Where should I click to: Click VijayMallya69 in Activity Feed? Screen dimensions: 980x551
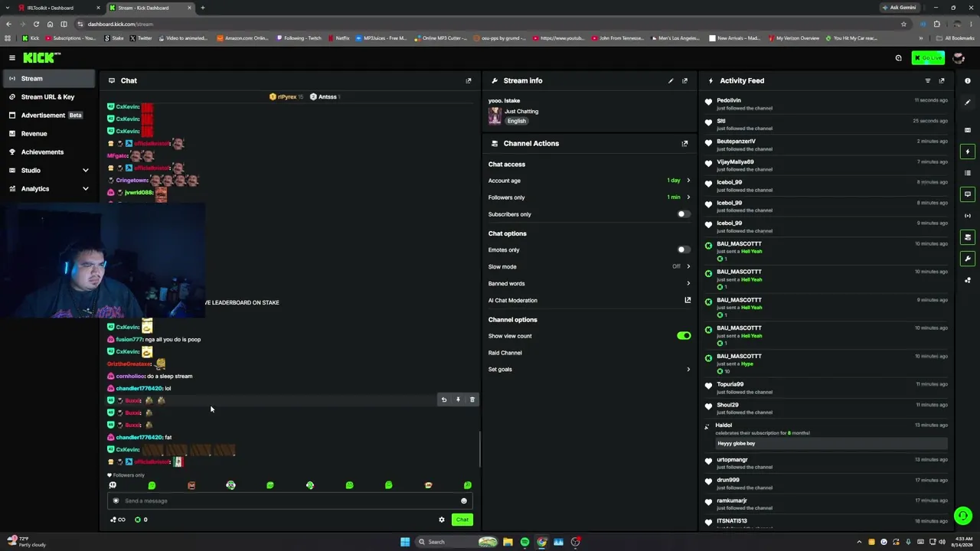pyautogui.click(x=735, y=162)
